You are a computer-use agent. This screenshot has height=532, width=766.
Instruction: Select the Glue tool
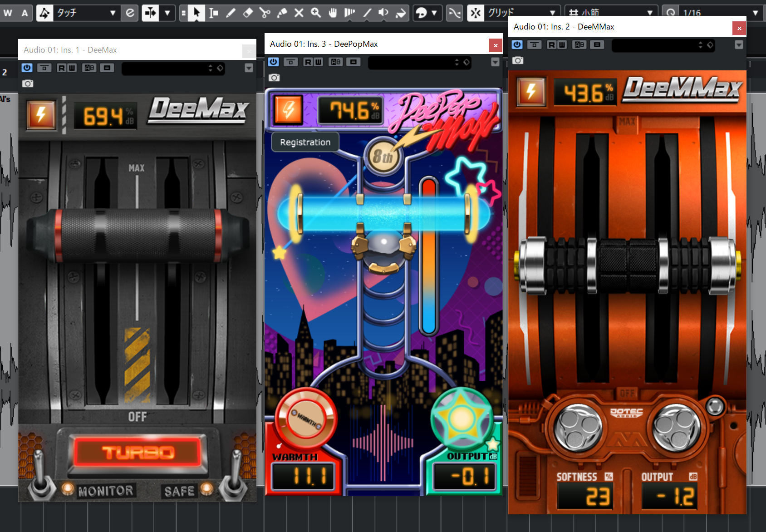click(x=282, y=13)
